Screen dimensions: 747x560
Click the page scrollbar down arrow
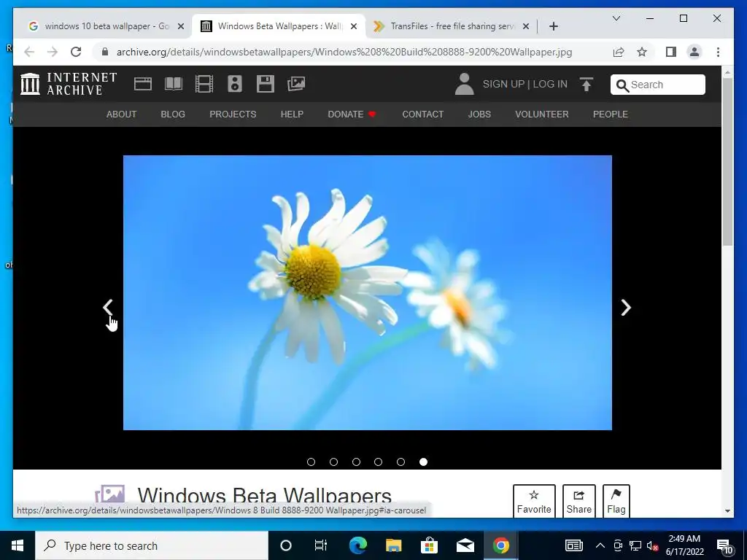[727, 511]
